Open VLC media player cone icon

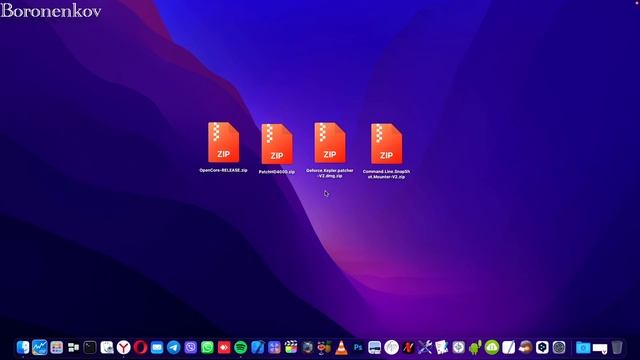click(x=341, y=347)
